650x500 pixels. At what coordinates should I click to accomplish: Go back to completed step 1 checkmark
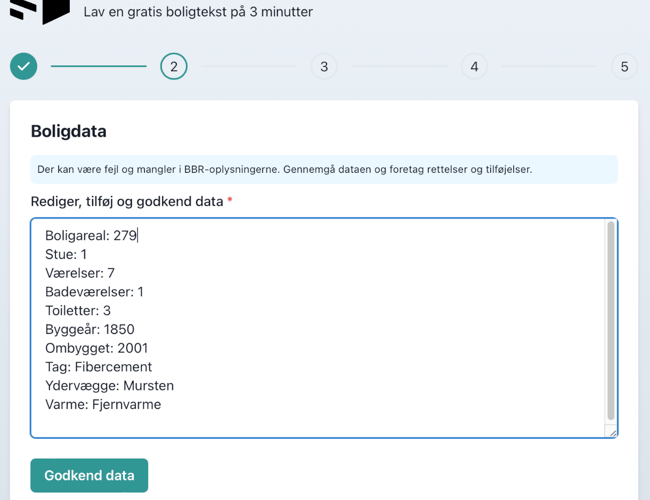click(x=24, y=67)
